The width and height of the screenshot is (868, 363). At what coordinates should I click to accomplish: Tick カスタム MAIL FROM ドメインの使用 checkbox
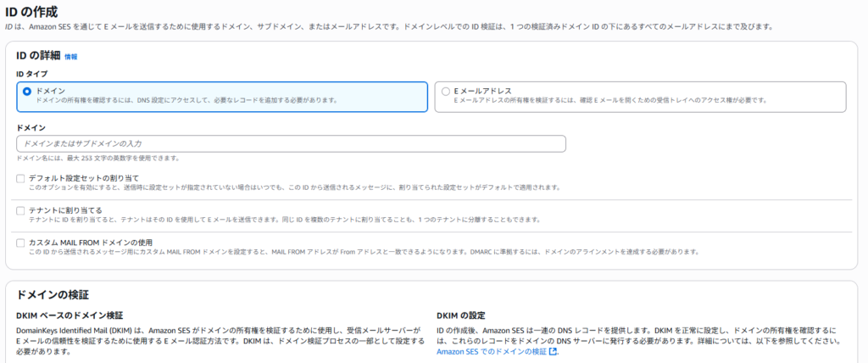pyautogui.click(x=21, y=243)
